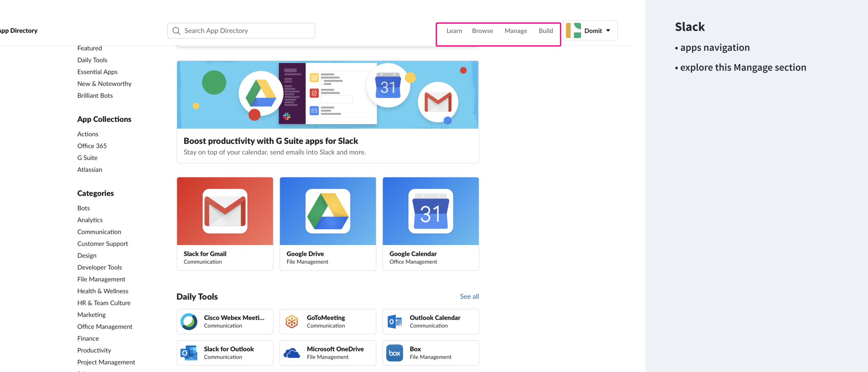
Task: Open the Office 365 app collection
Action: (92, 146)
